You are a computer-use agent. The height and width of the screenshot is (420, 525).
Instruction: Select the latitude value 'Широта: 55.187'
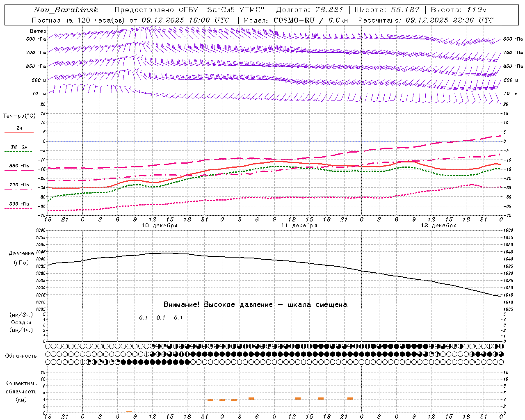click(x=387, y=10)
